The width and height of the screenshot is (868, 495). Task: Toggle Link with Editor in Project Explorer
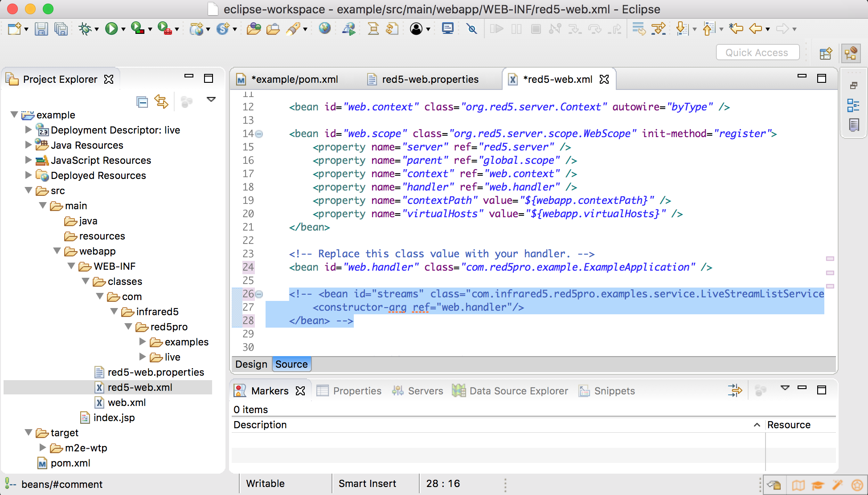pos(161,102)
